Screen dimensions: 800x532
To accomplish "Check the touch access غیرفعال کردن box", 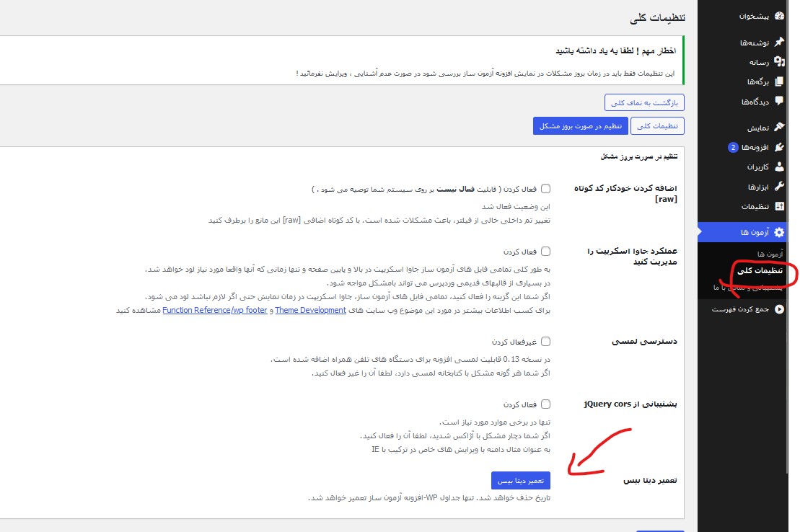I will point(545,342).
